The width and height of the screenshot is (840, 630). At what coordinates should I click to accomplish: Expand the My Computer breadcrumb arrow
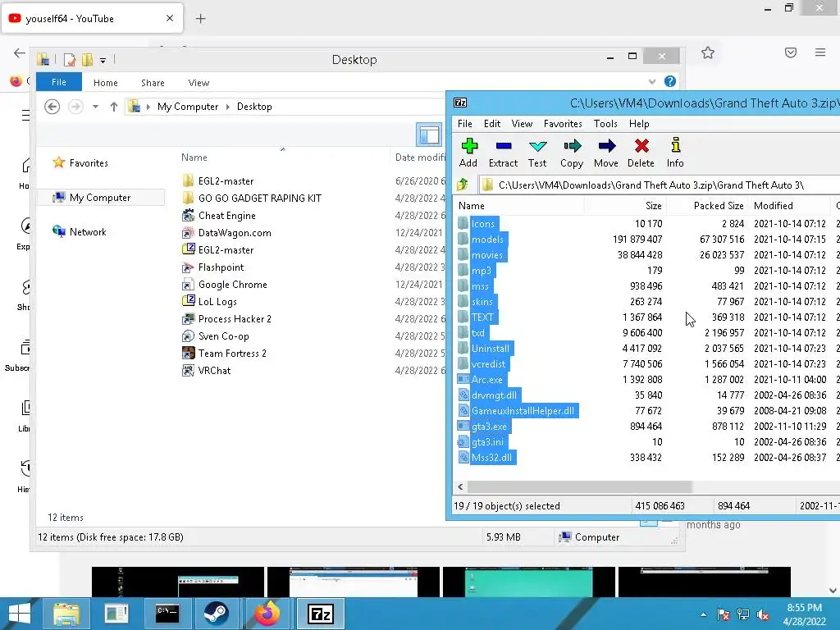pos(228,107)
